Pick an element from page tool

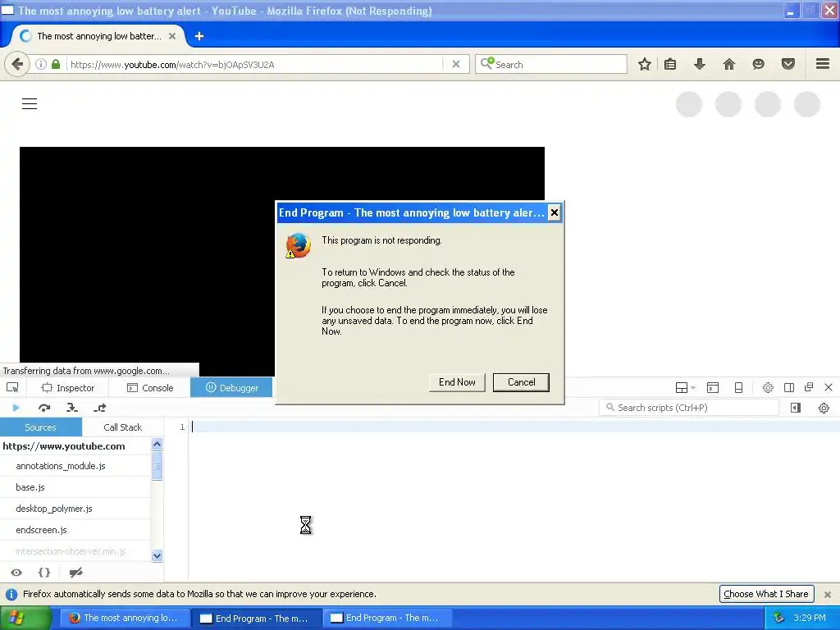click(x=12, y=387)
